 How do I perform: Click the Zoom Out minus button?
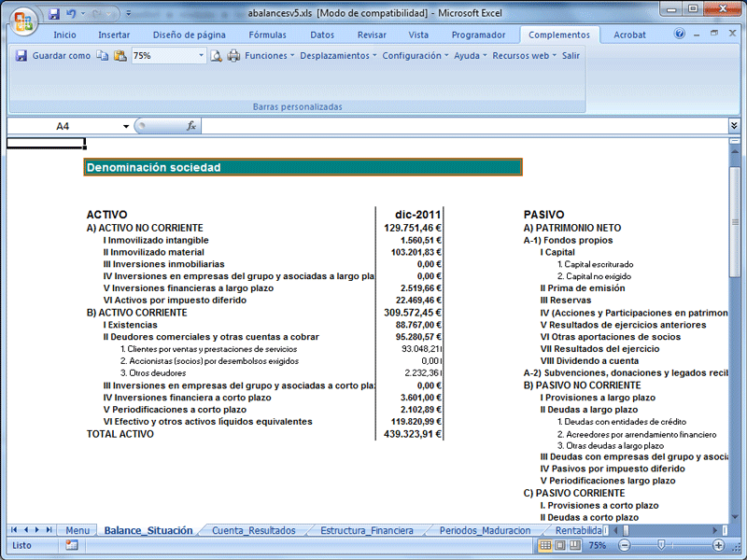click(x=624, y=545)
